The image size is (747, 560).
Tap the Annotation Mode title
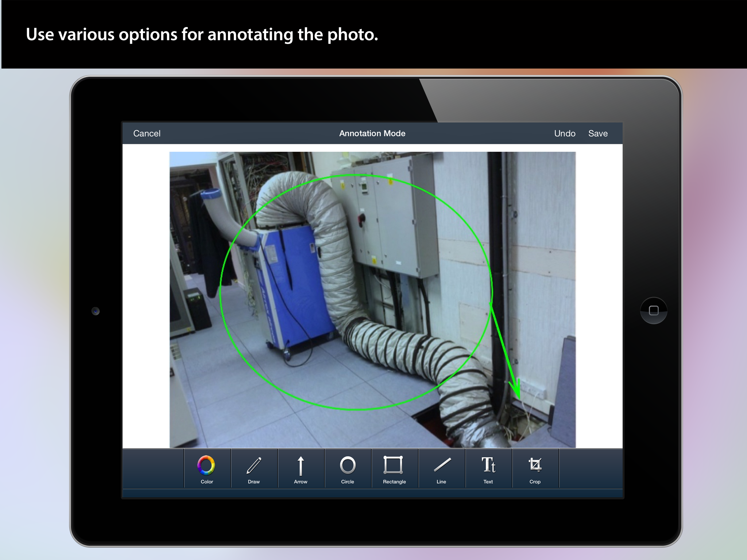click(x=372, y=133)
